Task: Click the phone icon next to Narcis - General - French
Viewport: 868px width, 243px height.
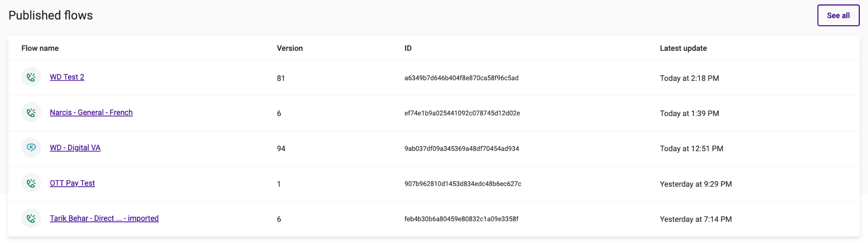Action: (x=31, y=113)
